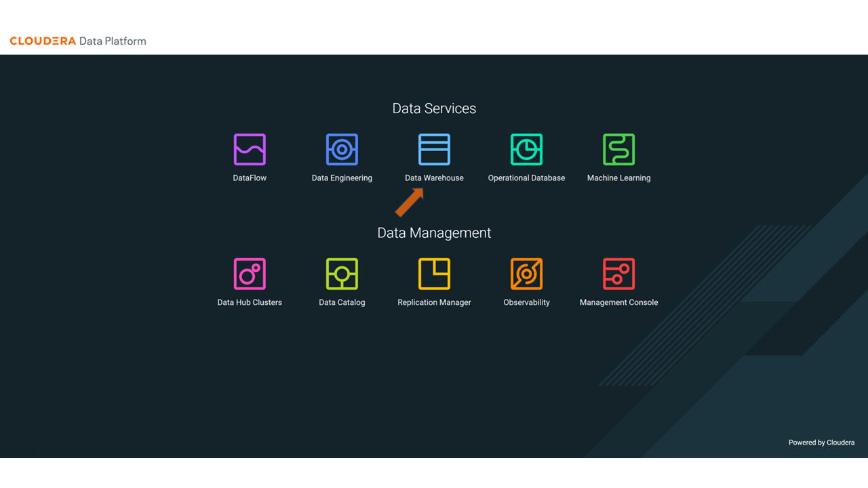868x488 pixels.
Task: Open the DataFlow service icon
Action: click(x=250, y=149)
